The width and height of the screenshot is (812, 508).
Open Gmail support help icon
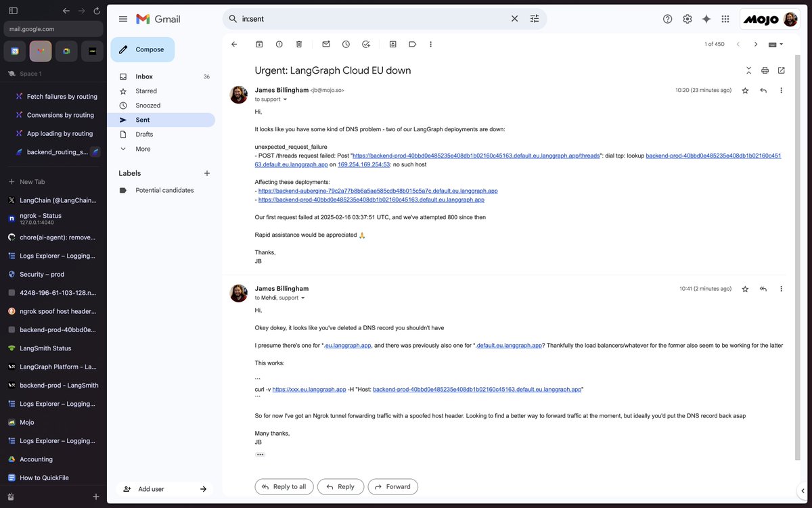668,19
